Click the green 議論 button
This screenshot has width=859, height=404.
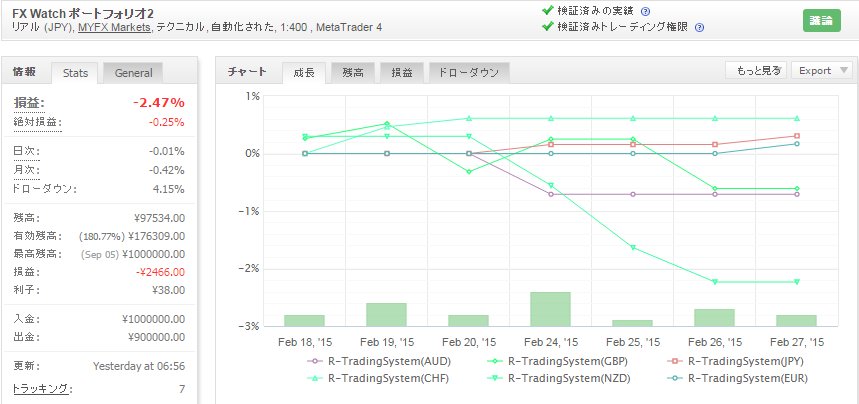coord(821,19)
